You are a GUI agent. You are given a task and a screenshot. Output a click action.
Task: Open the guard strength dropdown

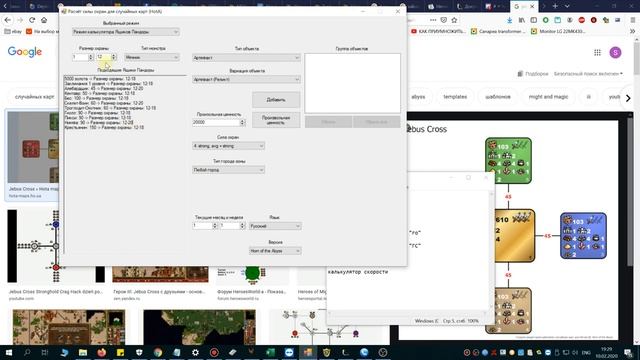point(228,146)
